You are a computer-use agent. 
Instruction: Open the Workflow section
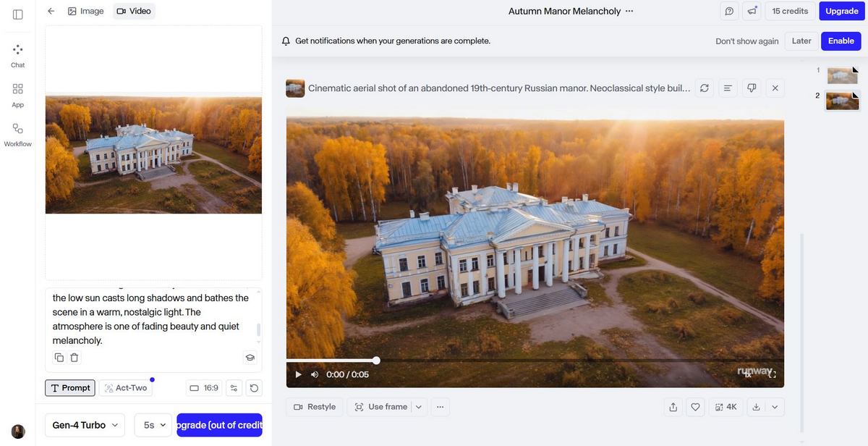coord(17,134)
